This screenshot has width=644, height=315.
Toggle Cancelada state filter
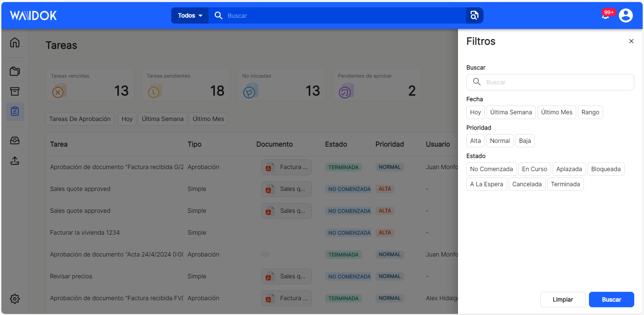527,184
